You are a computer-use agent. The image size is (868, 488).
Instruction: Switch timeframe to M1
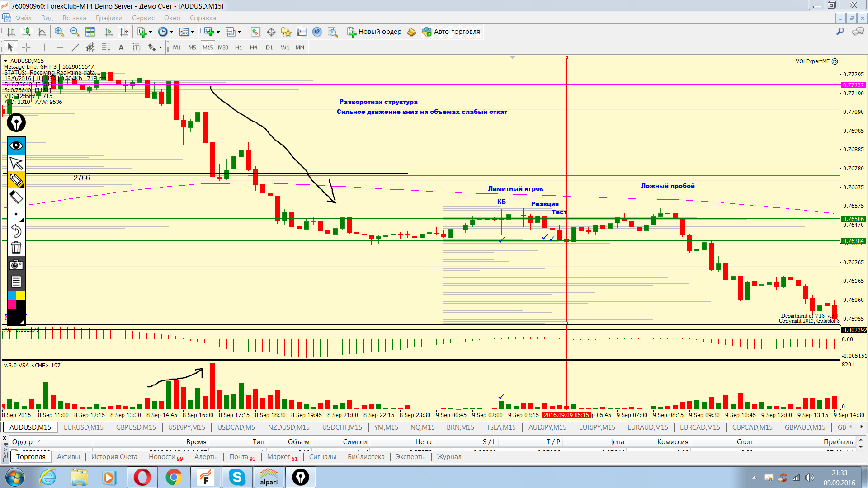(x=177, y=47)
